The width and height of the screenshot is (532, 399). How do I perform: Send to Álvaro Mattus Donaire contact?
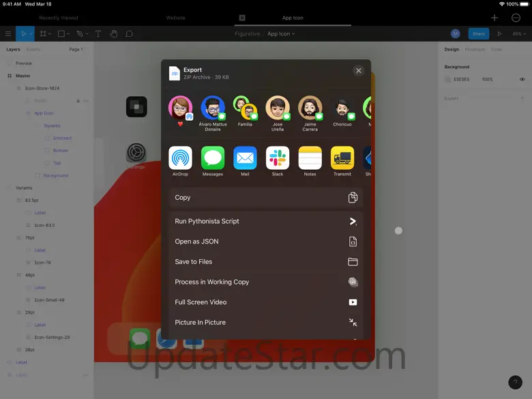213,113
